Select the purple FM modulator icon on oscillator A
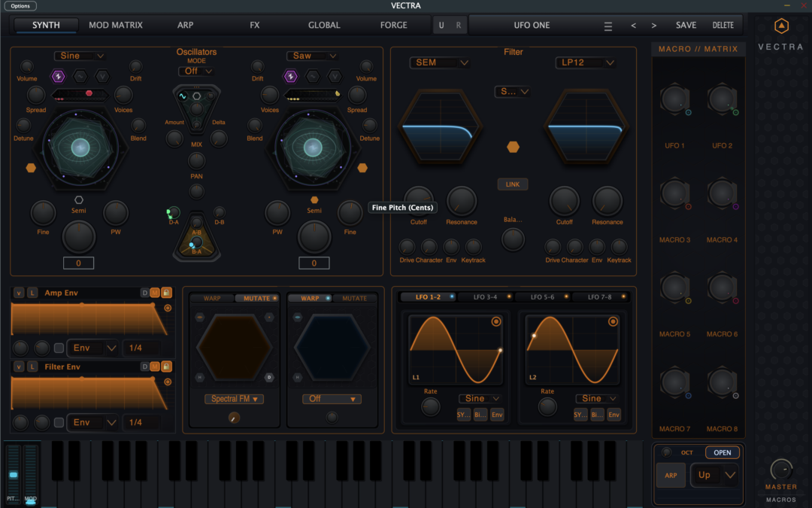This screenshot has width=812, height=508. [x=59, y=75]
